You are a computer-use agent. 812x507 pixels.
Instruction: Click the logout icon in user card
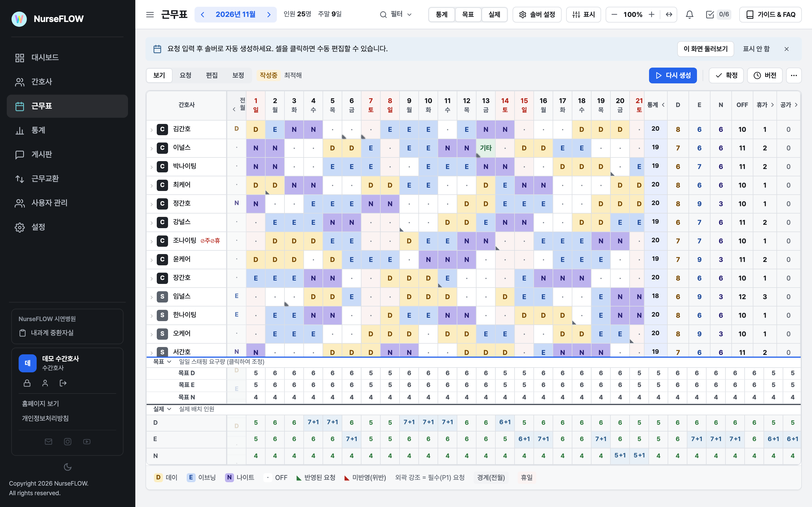click(63, 383)
